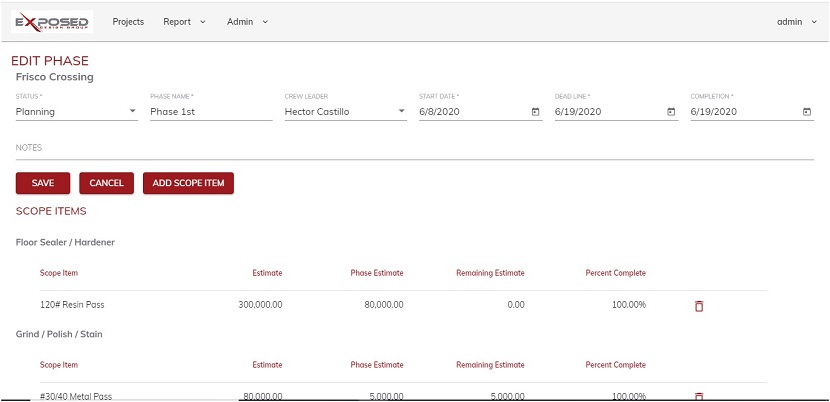
Task: Cancel editing the phase
Action: (x=106, y=183)
